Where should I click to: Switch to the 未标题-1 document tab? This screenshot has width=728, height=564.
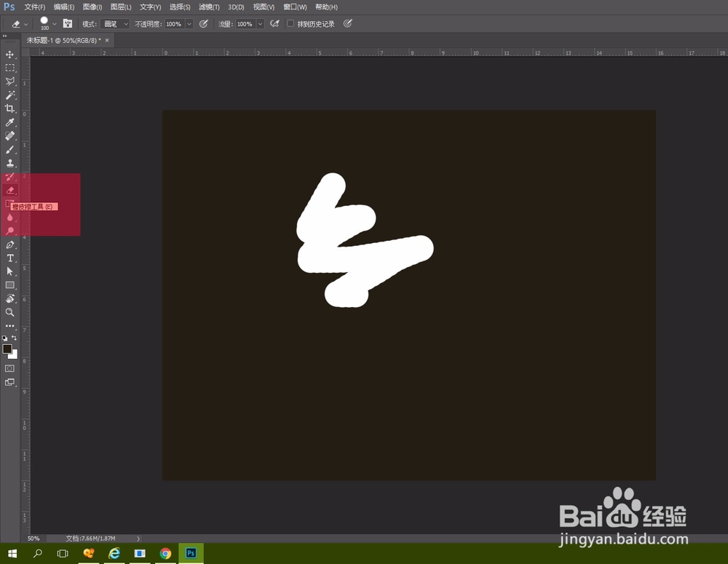(x=63, y=40)
